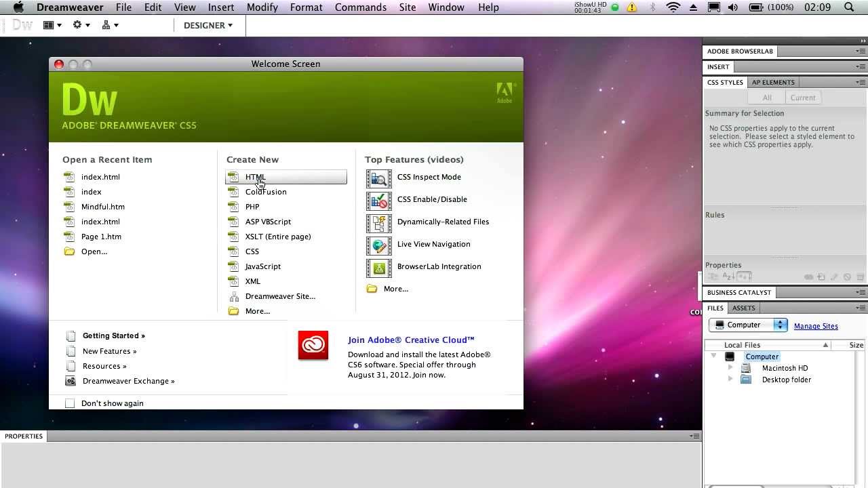The width and height of the screenshot is (868, 488).
Task: Show list view (Az) in CSS Properties
Action: (x=728, y=277)
